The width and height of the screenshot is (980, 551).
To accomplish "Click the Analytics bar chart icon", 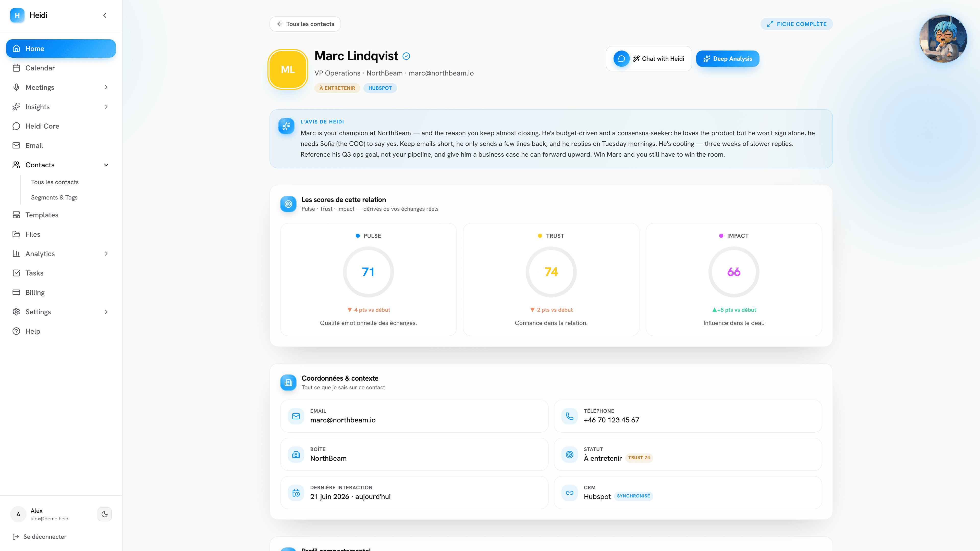I will coord(16,254).
